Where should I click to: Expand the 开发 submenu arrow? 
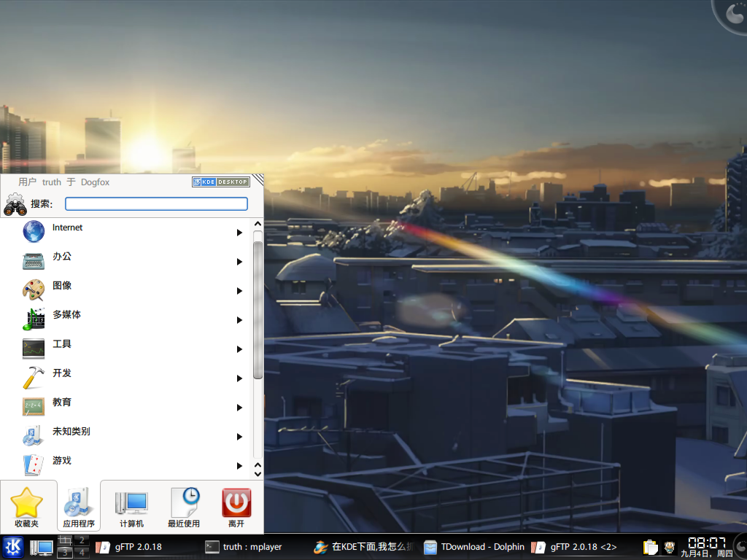click(x=239, y=378)
